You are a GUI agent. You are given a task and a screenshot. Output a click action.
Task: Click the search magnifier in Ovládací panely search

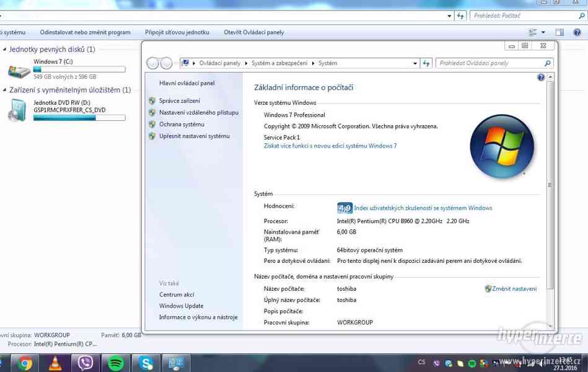[548, 63]
